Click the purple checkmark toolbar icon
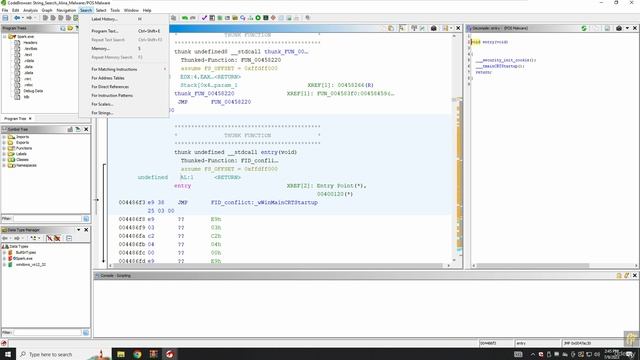 [x=204, y=18]
